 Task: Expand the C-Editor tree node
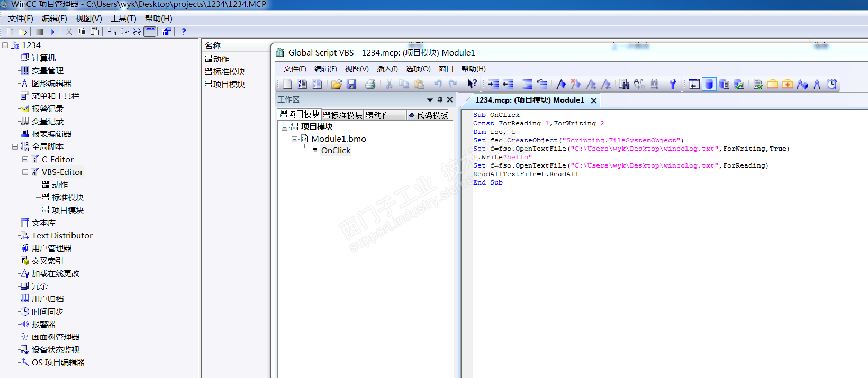pyautogui.click(x=25, y=160)
